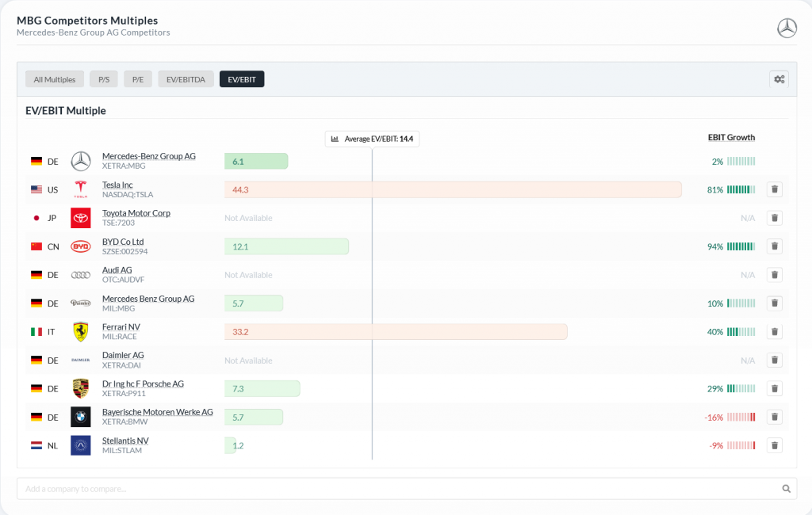Screen dimensions: 812x515
Task: Click the Audi AG company name
Action: [117, 270]
